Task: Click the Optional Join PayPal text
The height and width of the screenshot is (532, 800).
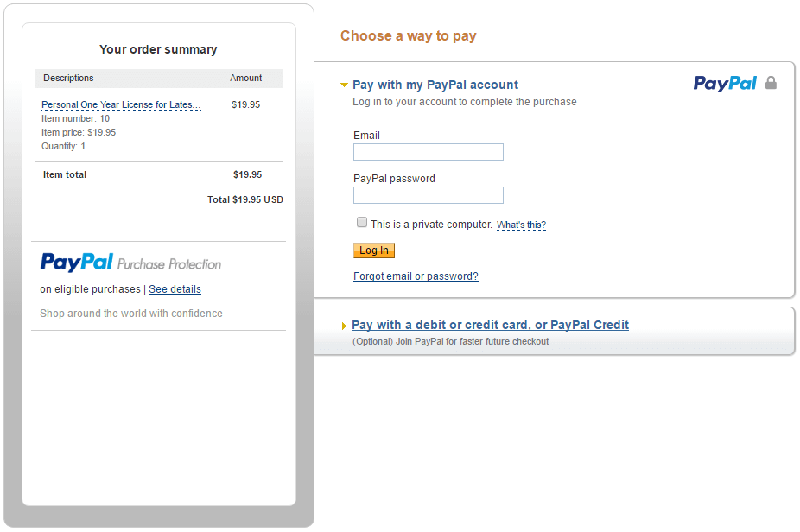Action: point(450,341)
